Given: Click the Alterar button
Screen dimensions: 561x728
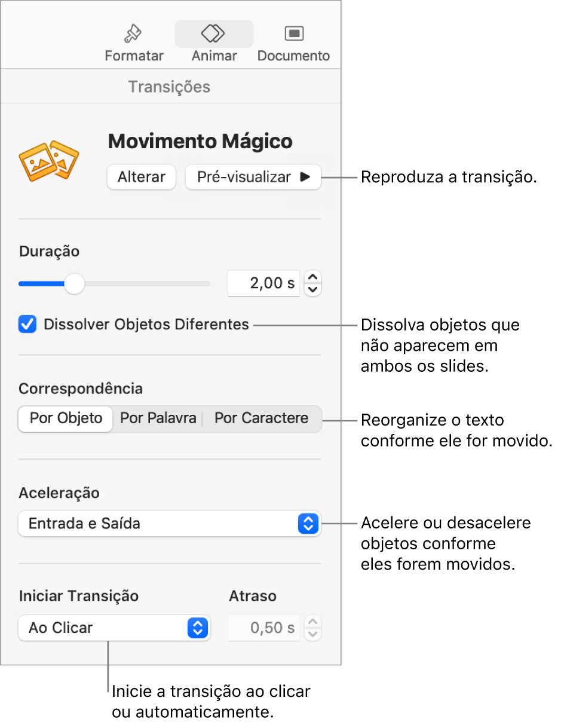Looking at the screenshot, I should tap(142, 177).
